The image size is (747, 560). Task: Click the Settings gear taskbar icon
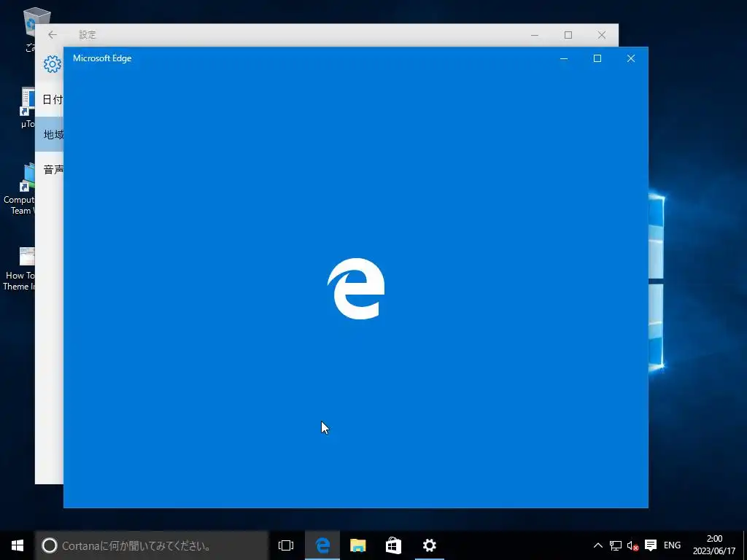click(x=429, y=545)
